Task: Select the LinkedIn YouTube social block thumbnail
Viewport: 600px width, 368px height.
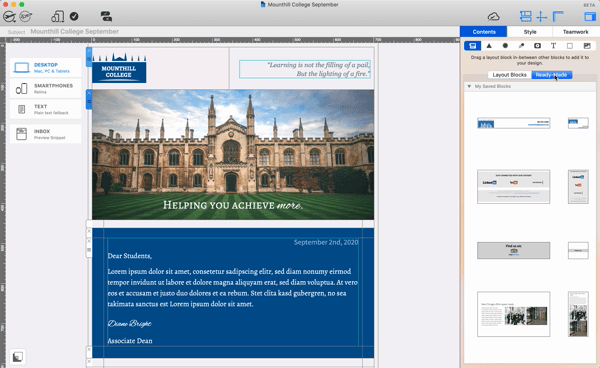Action: 514,187
